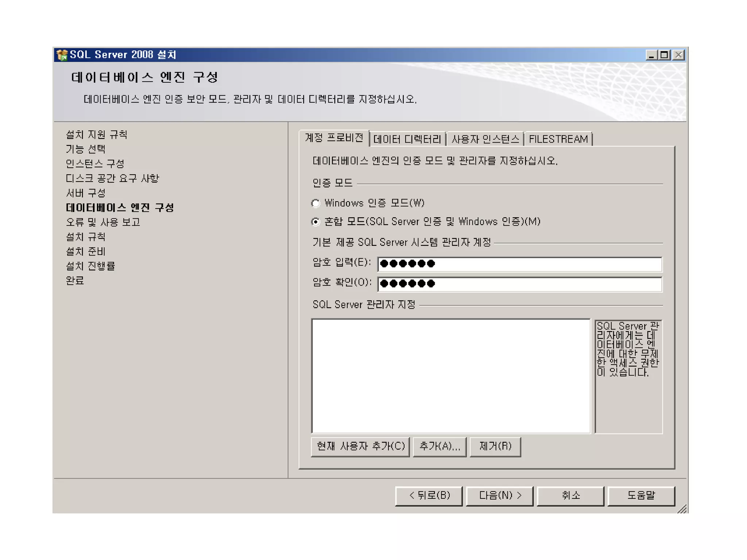
Task: Select Windows 인증 모드 radio button
Action: (316, 203)
